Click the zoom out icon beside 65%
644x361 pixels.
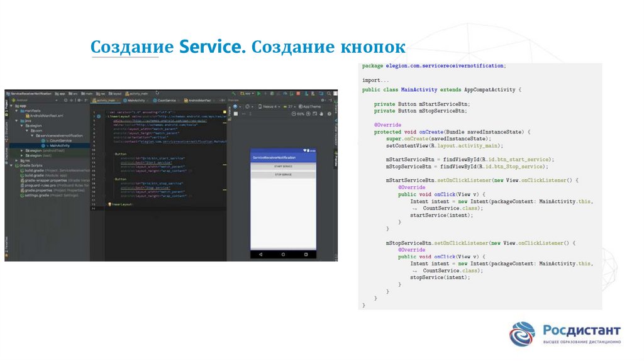pyautogui.click(x=294, y=114)
